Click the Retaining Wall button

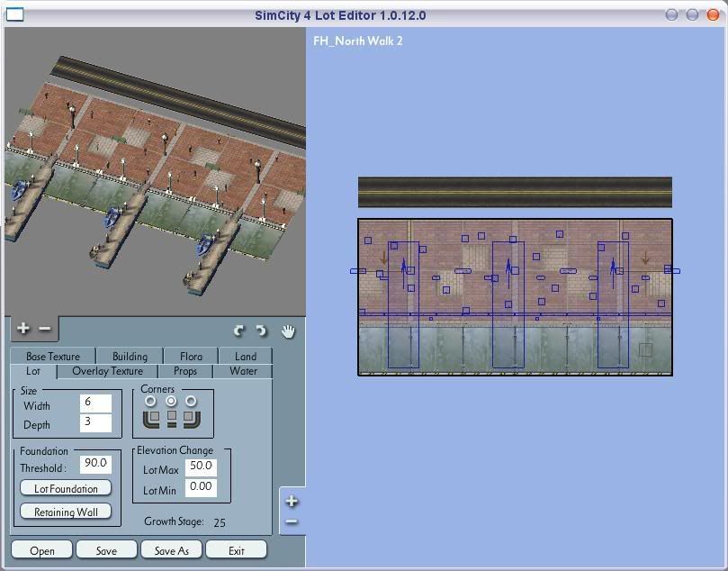pyautogui.click(x=66, y=512)
